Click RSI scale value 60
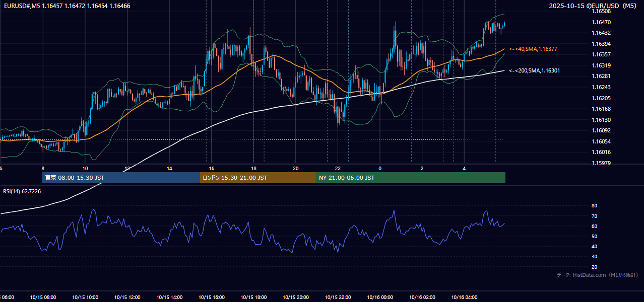Viewport: 644px width, 302px height. click(594, 226)
